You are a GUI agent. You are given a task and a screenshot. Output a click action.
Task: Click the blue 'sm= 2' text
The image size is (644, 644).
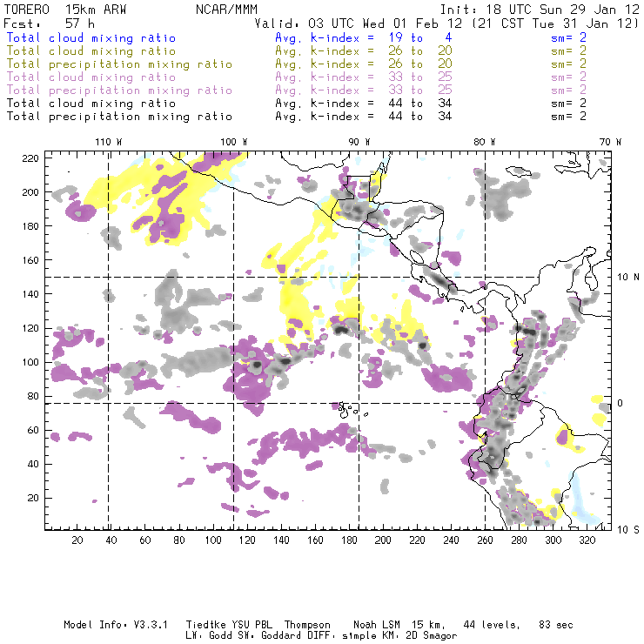click(x=568, y=37)
